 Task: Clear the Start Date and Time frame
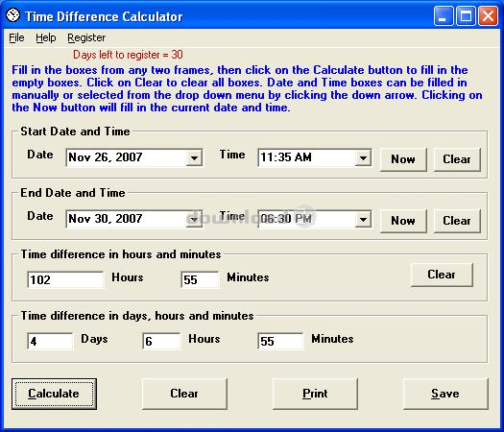(457, 159)
